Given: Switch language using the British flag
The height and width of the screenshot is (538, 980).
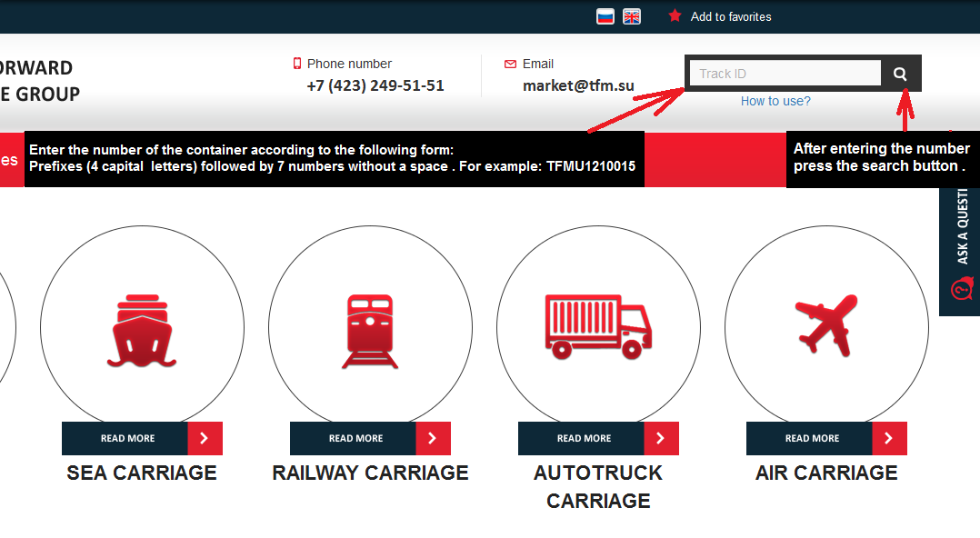Looking at the screenshot, I should pyautogui.click(x=632, y=16).
